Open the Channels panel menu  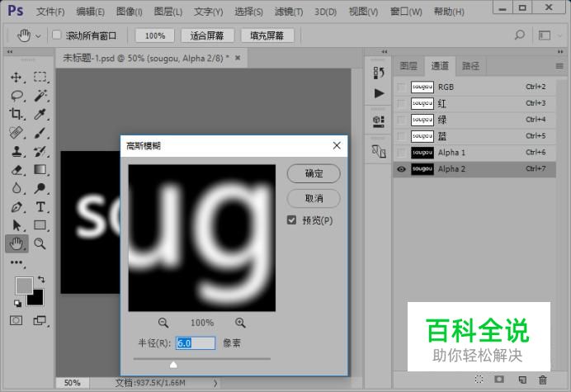pyautogui.click(x=559, y=66)
